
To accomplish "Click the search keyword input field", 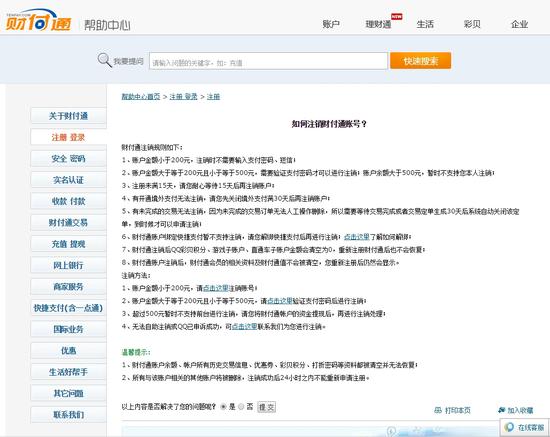I will 268,61.
